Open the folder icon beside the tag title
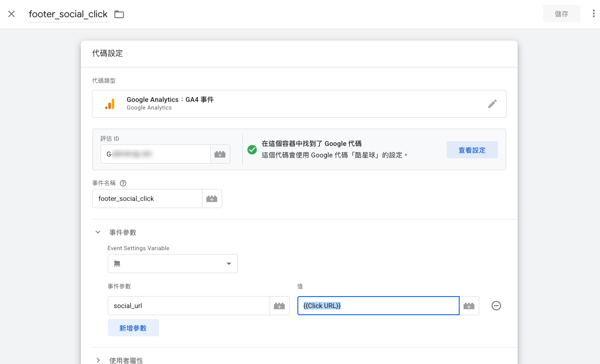The image size is (600, 364). (118, 14)
